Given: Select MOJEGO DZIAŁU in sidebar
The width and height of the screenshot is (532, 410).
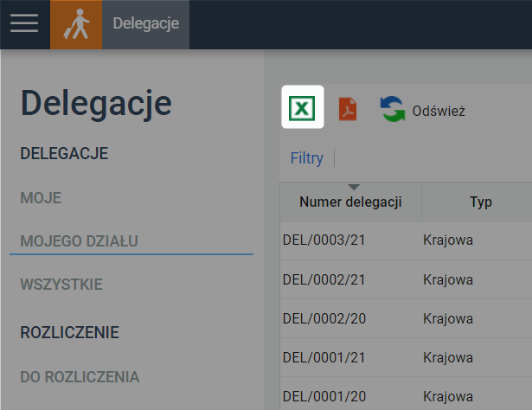Looking at the screenshot, I should [x=79, y=241].
